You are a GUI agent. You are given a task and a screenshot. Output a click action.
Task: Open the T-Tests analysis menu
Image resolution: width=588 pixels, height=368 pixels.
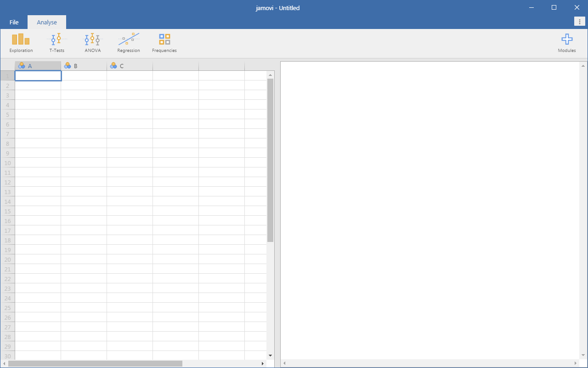pos(57,42)
